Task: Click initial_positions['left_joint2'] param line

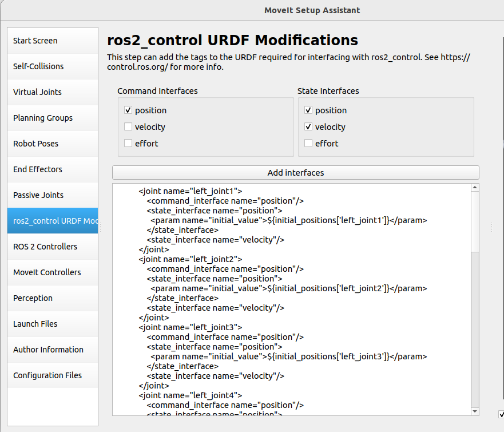Action: pos(289,288)
